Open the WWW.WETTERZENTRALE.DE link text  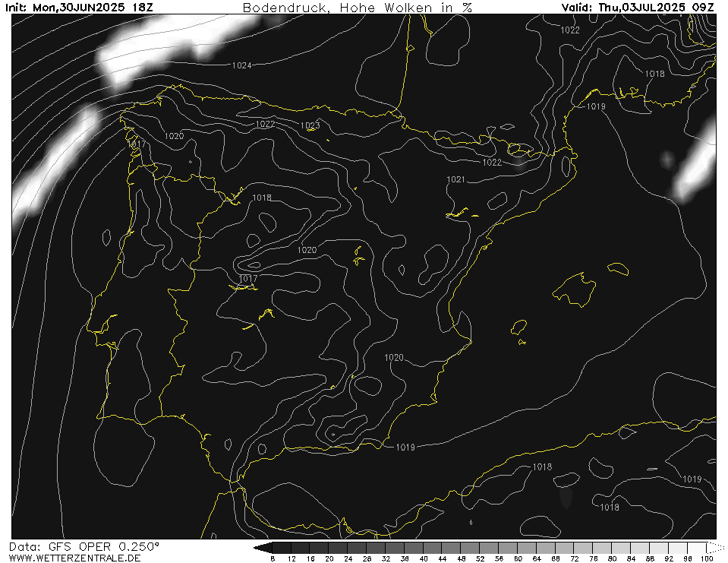(x=74, y=558)
